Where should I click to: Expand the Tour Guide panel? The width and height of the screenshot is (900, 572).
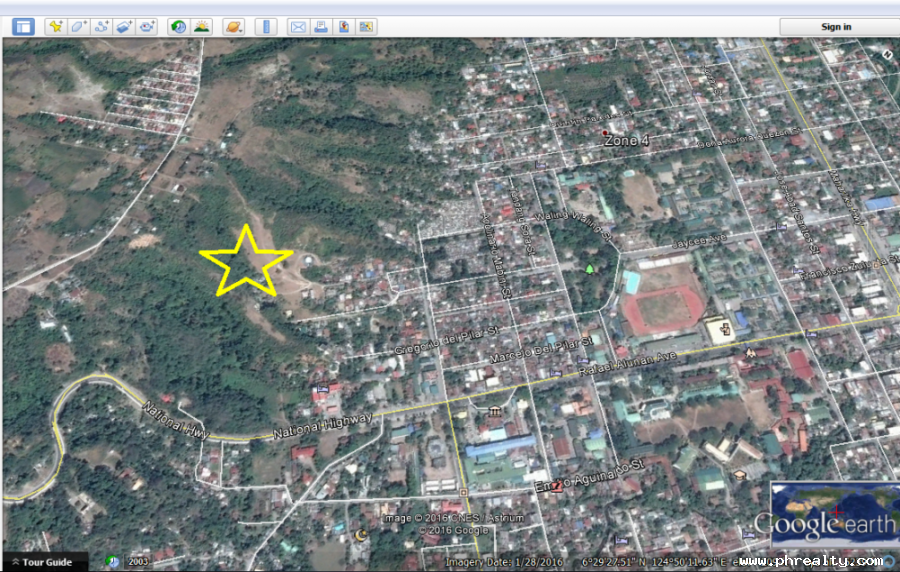(42, 562)
